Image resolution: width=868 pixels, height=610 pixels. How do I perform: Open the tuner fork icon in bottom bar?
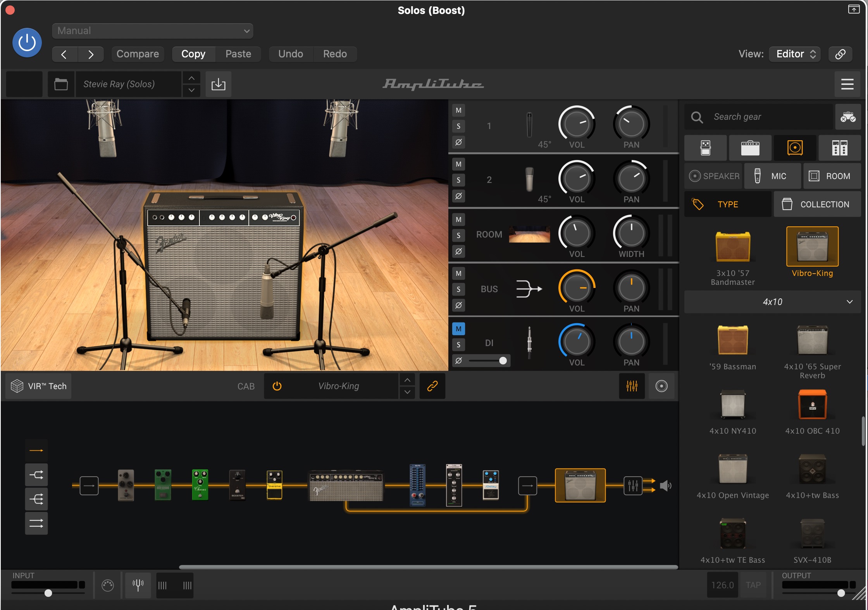[138, 585]
